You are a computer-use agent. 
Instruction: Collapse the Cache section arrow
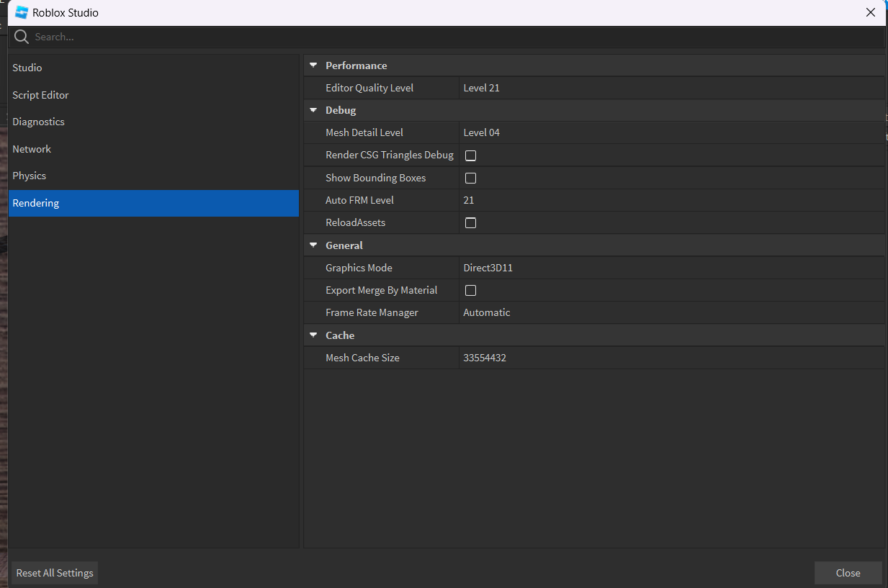pyautogui.click(x=313, y=335)
